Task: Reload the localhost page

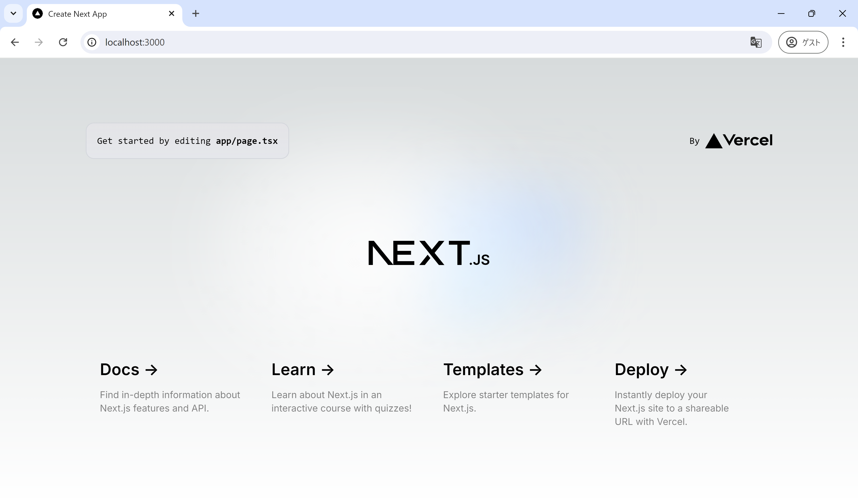Action: pos(63,42)
